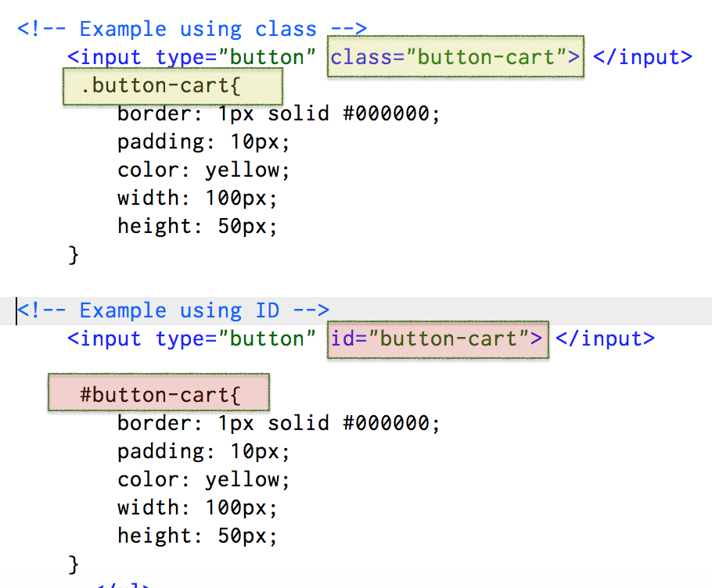
Task: Click the closing </input> tag after class example
Action: (x=642, y=56)
